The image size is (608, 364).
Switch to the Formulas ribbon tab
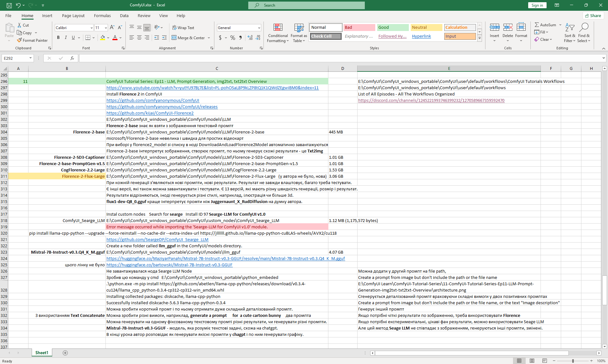(102, 15)
